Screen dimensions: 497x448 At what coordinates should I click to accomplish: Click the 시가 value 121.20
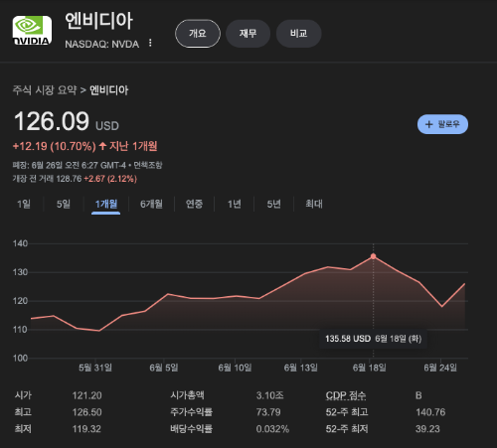tap(87, 395)
